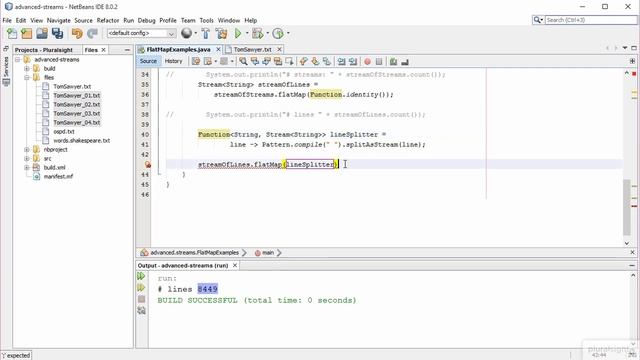This screenshot has height=360, width=640.
Task: Open the Debug Project dropdown arrow
Action: pos(268,33)
